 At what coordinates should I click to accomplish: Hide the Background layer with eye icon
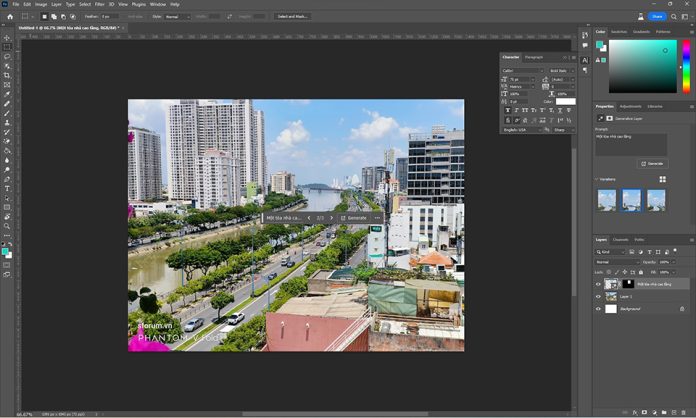599,309
